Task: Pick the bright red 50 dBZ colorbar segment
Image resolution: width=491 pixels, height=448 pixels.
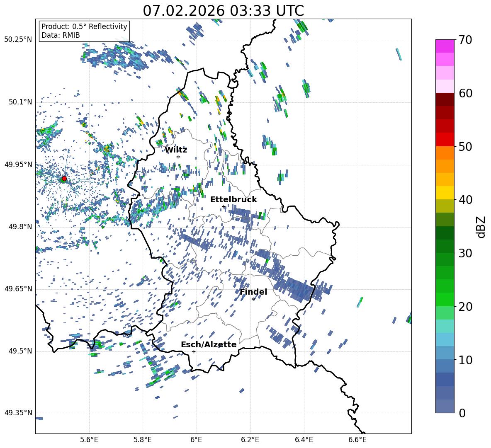Action: [x=445, y=140]
